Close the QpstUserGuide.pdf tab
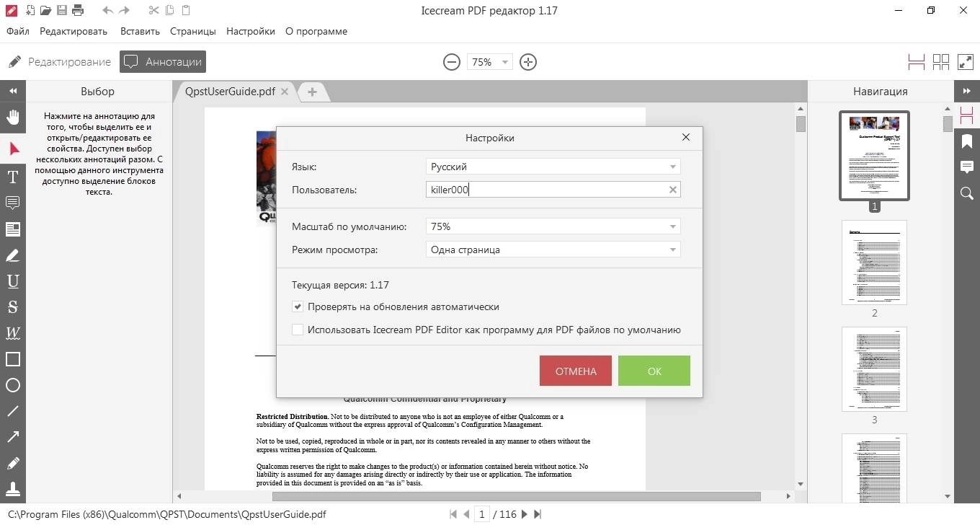 coord(285,92)
